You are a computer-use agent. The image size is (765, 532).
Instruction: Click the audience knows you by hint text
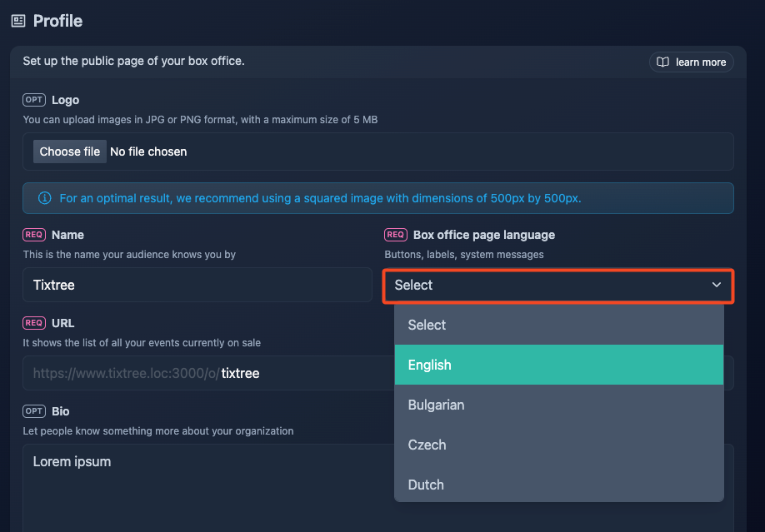tap(129, 255)
